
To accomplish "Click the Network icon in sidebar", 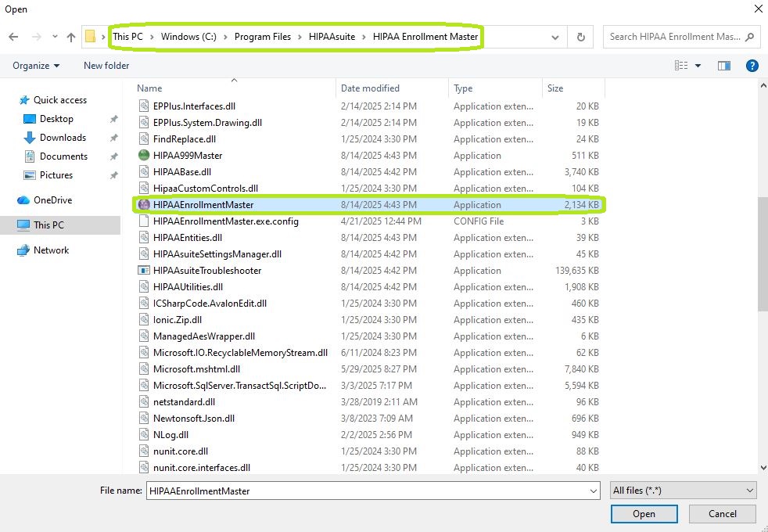I will coord(23,250).
